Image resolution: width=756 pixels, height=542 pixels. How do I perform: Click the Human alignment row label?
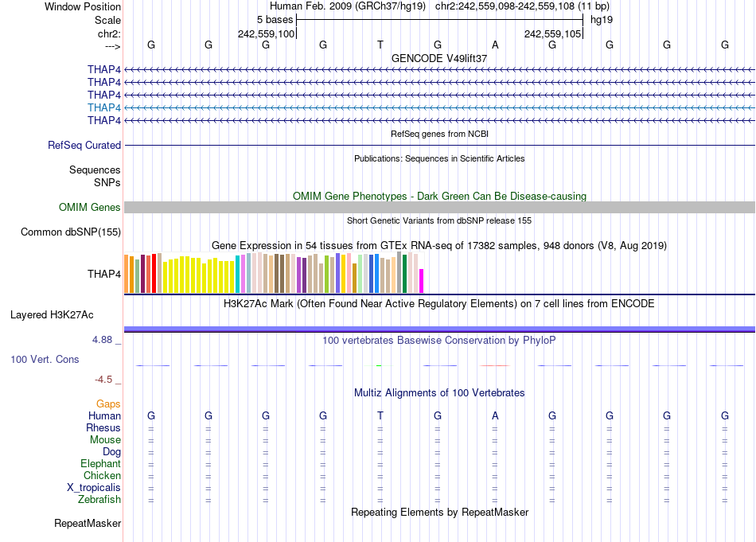coord(104,415)
